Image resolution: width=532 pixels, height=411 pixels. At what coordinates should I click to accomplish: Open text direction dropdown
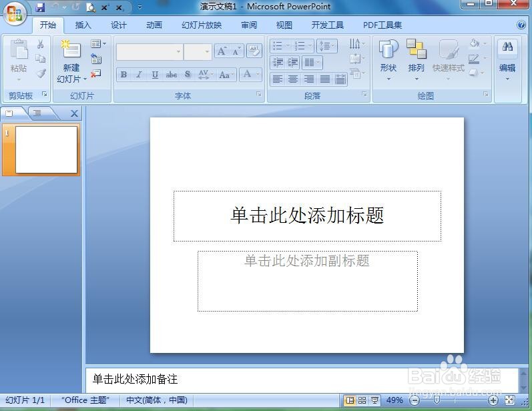point(357,44)
